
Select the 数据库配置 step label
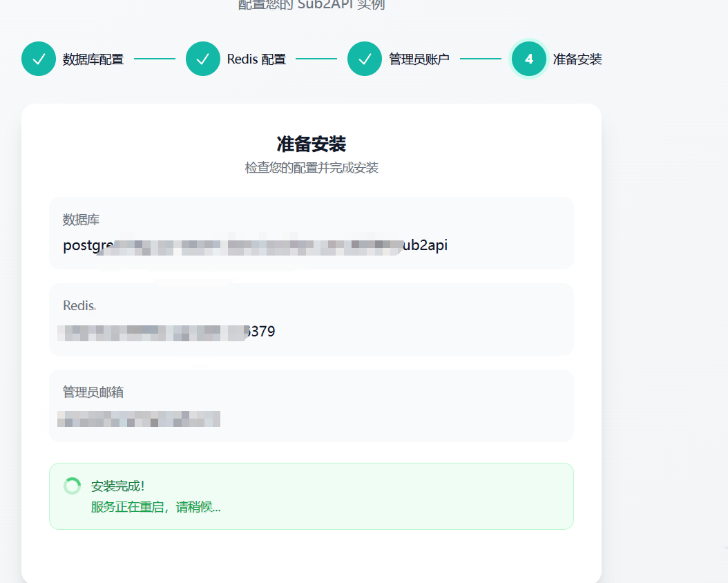93,59
